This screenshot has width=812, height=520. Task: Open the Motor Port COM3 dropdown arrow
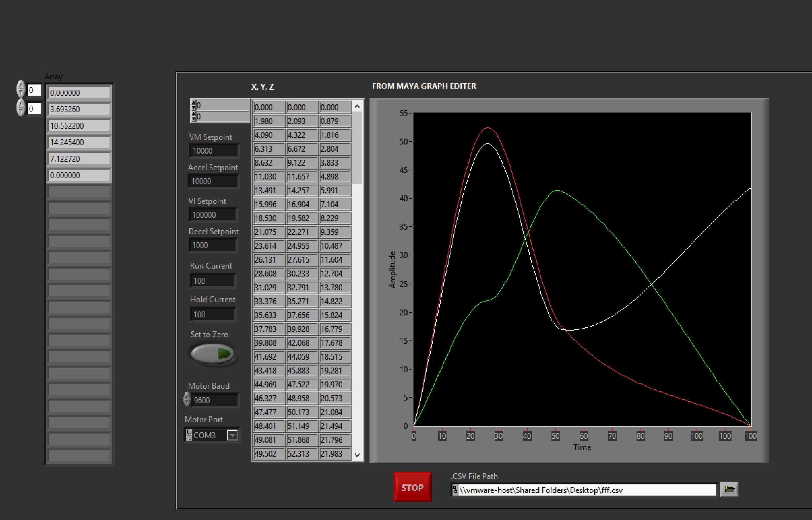[x=232, y=435]
